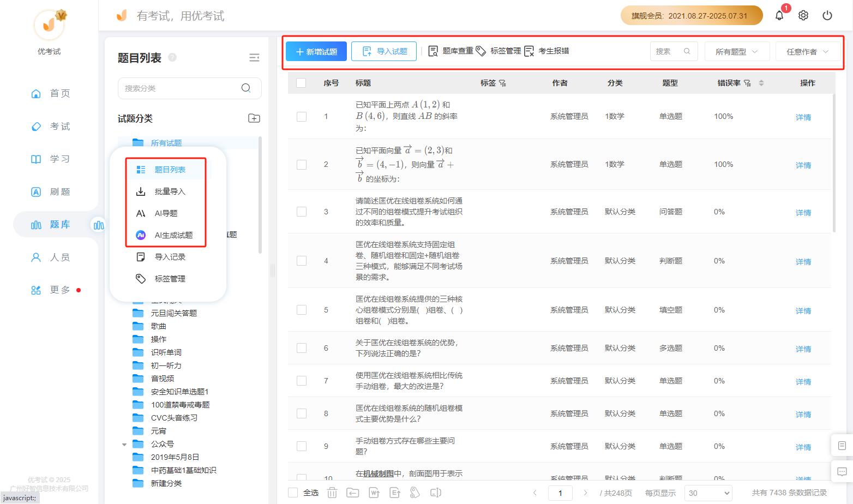Check the checkbox for row 5
This screenshot has width=853, height=504.
(x=302, y=310)
